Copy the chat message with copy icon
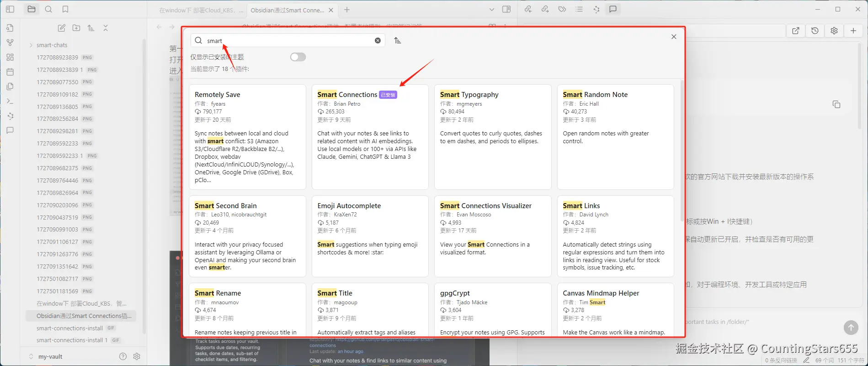Screen dimensions: 868x366 [836, 104]
